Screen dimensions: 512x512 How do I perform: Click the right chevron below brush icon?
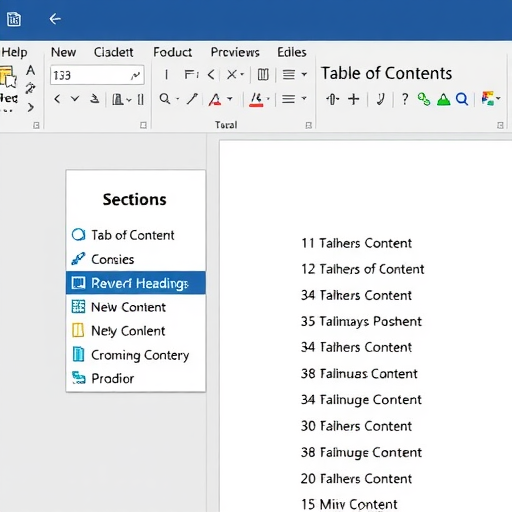click(31, 107)
